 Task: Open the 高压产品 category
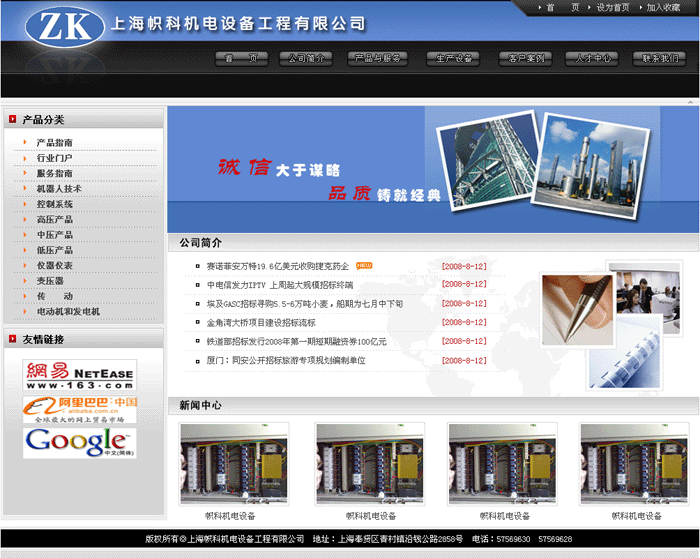[54, 219]
